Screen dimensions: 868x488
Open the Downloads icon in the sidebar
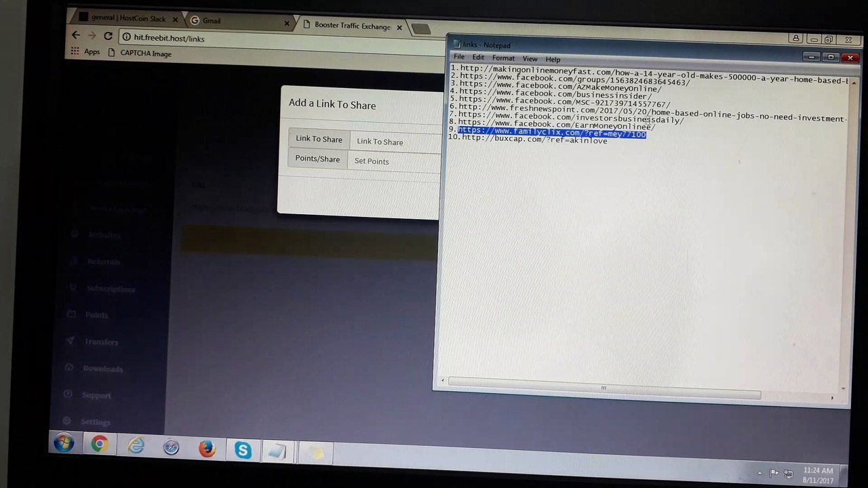click(x=69, y=367)
